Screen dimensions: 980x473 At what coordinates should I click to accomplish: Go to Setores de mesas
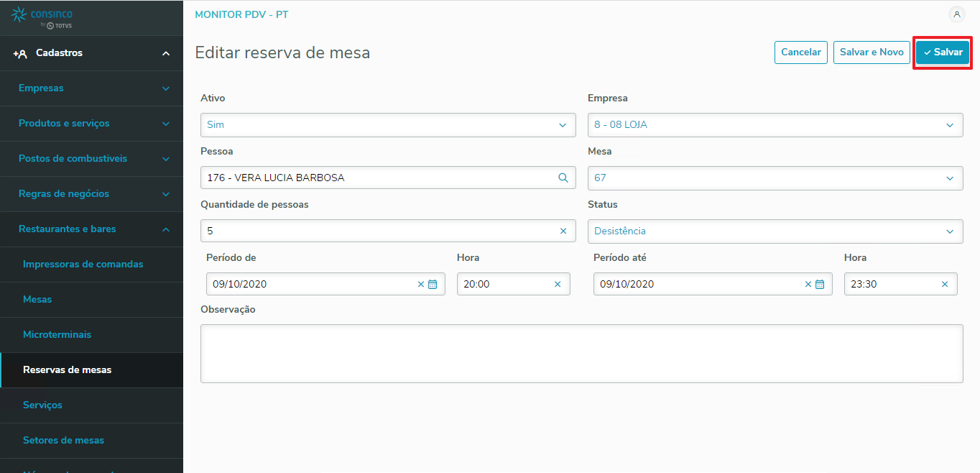click(x=63, y=441)
